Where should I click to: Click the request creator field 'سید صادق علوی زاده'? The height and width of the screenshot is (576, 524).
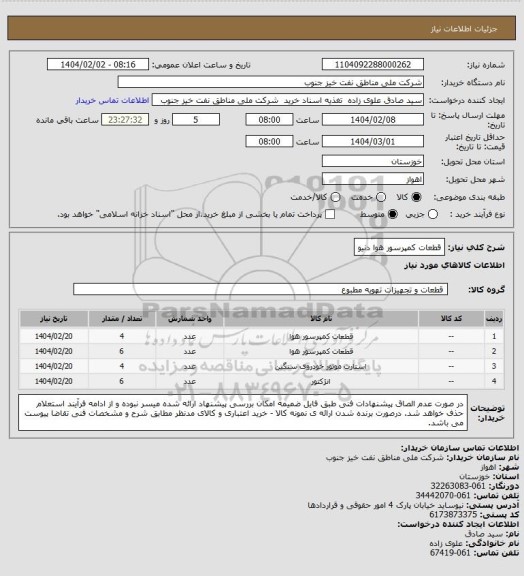point(288,100)
